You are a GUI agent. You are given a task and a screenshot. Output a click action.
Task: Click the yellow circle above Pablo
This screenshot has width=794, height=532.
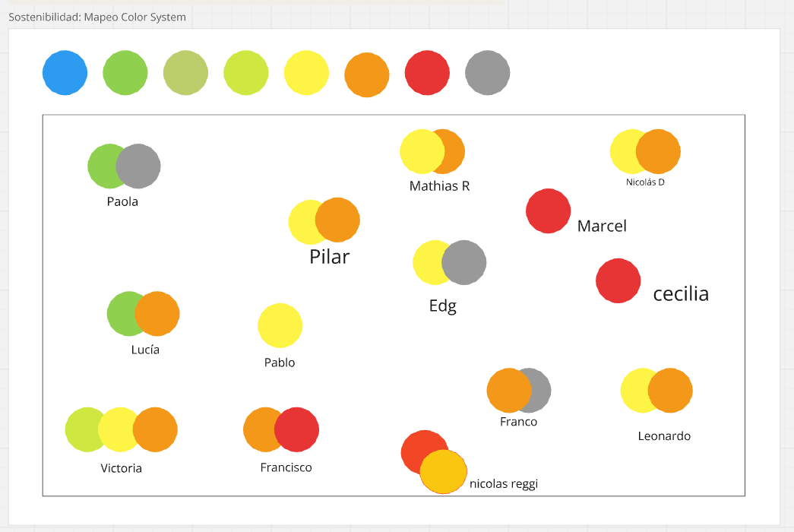280,325
